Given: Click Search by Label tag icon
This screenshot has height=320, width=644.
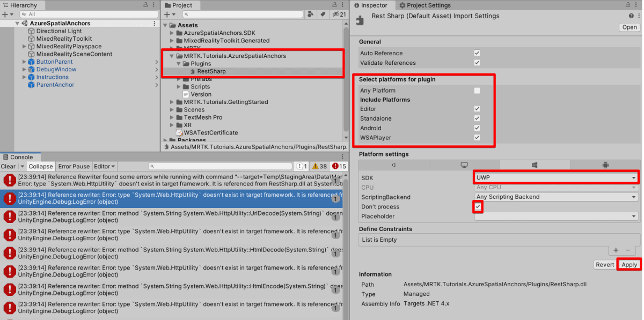Looking at the screenshot, I should coord(323,14).
